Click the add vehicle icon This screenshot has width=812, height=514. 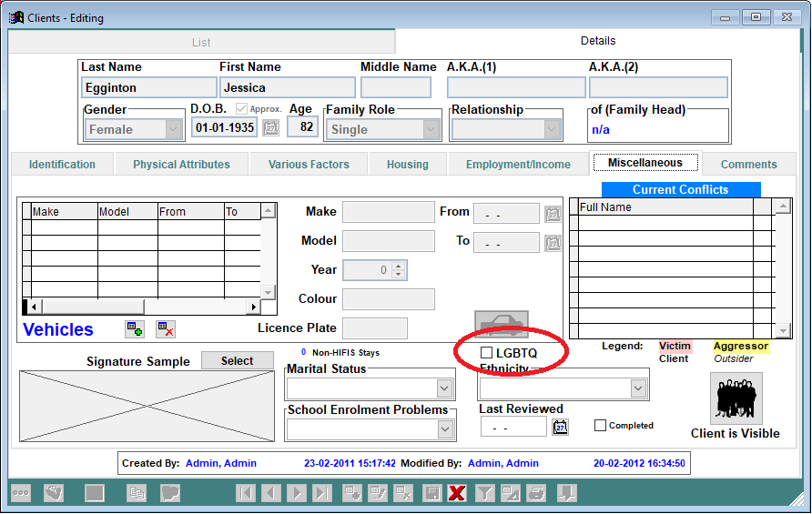134,328
